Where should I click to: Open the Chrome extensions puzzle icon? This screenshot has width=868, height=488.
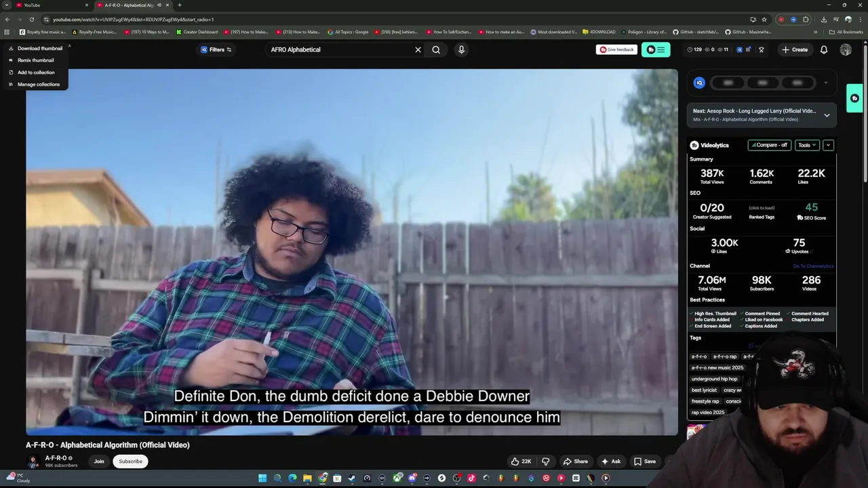click(806, 20)
